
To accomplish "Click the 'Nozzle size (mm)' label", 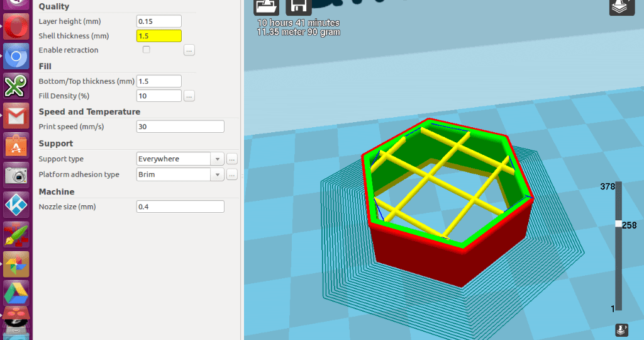I will (x=67, y=207).
